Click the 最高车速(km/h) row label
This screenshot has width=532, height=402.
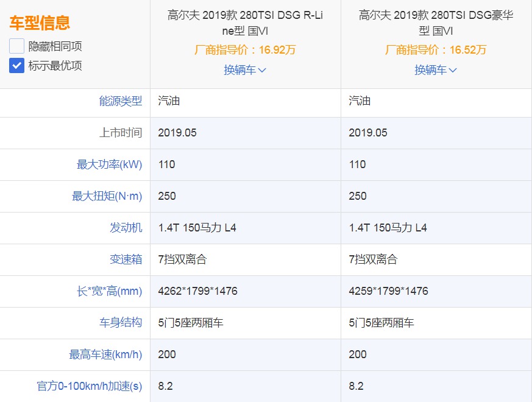pyautogui.click(x=105, y=354)
